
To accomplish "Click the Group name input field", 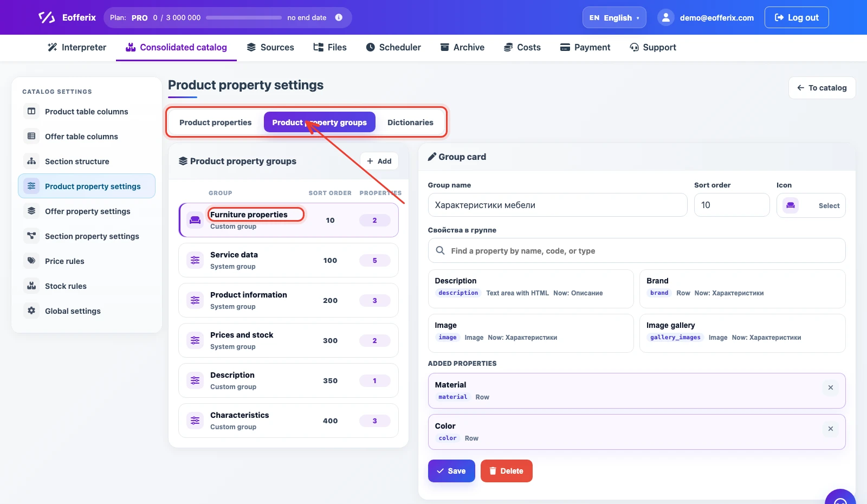I will (558, 205).
